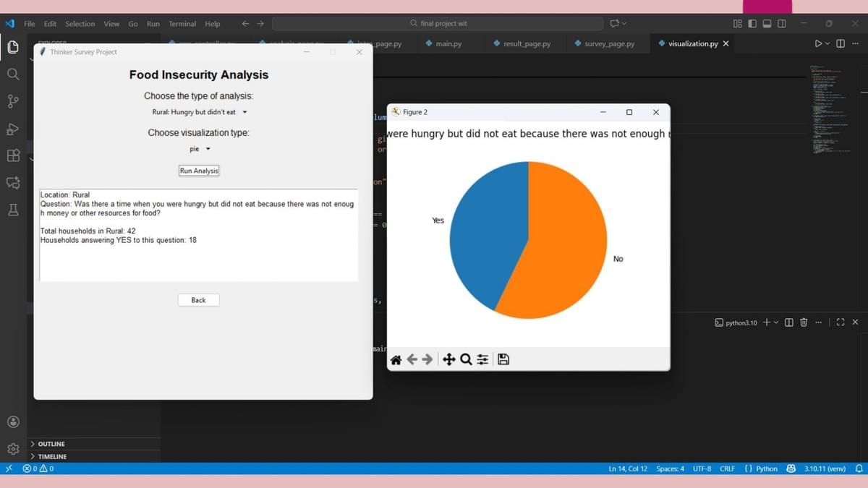The height and width of the screenshot is (488, 868).
Task: Open the Run and Debug view
Action: pos(13,129)
